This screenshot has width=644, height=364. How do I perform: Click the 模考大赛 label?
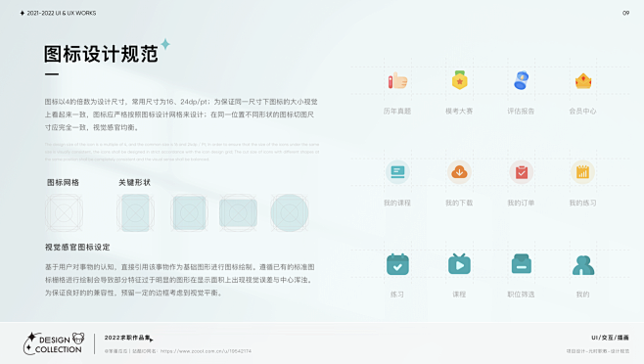(459, 111)
